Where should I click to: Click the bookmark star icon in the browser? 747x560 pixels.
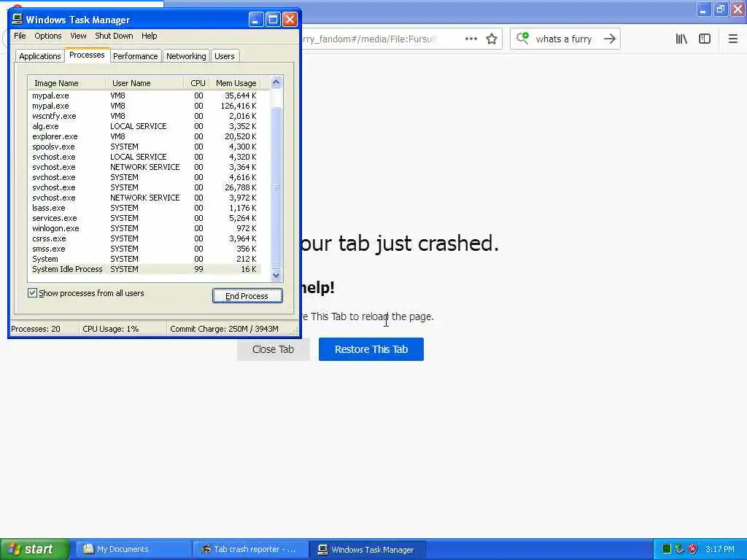[492, 39]
